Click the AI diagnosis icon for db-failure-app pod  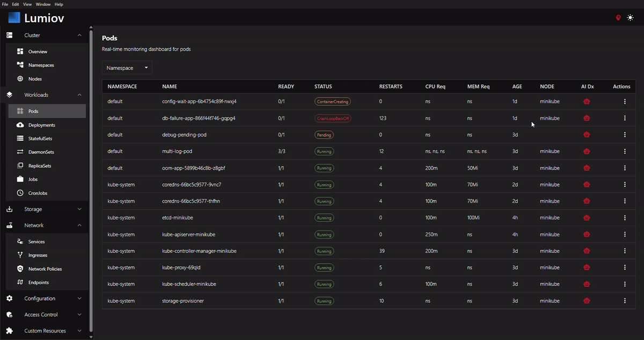point(587,118)
